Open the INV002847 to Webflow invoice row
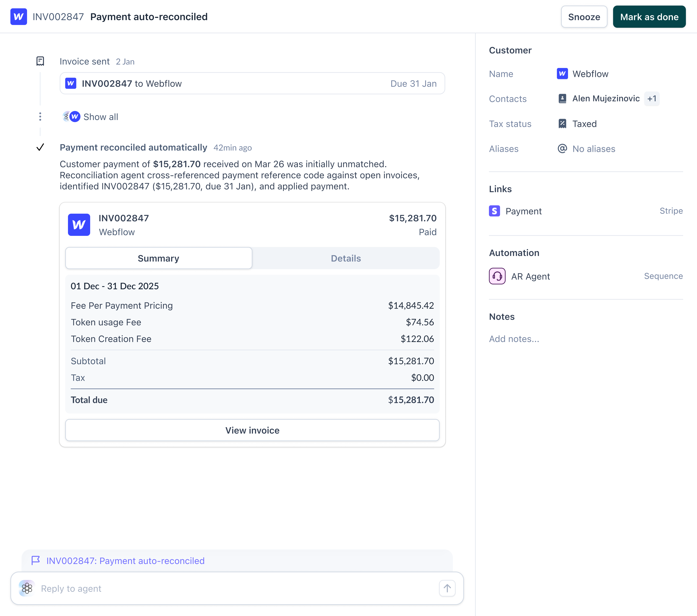 pos(252,84)
